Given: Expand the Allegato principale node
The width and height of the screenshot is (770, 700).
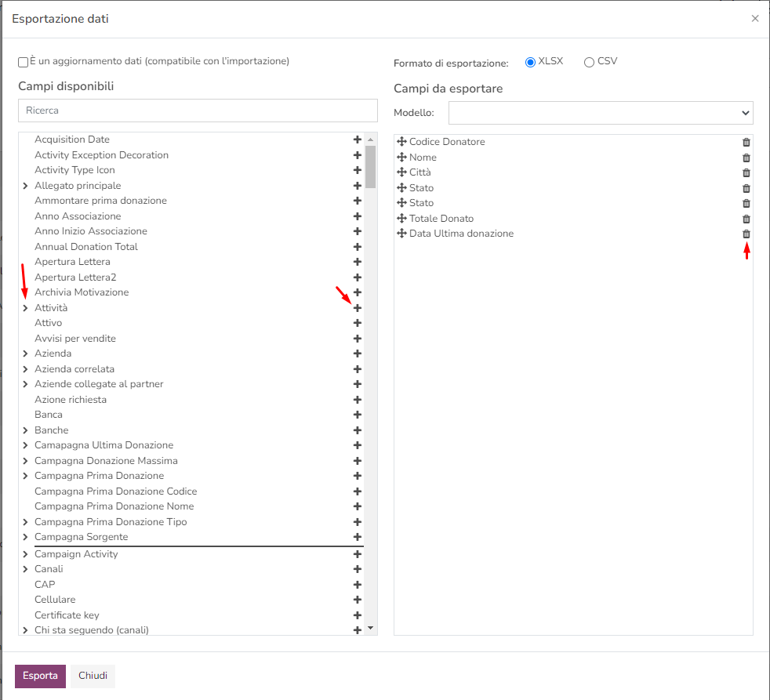Looking at the screenshot, I should pyautogui.click(x=26, y=186).
